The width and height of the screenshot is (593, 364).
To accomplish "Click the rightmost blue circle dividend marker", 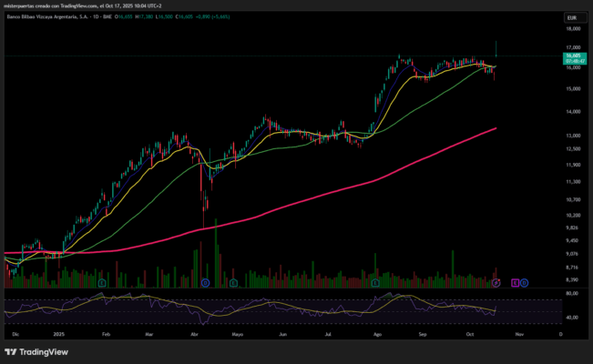I will coord(525,283).
